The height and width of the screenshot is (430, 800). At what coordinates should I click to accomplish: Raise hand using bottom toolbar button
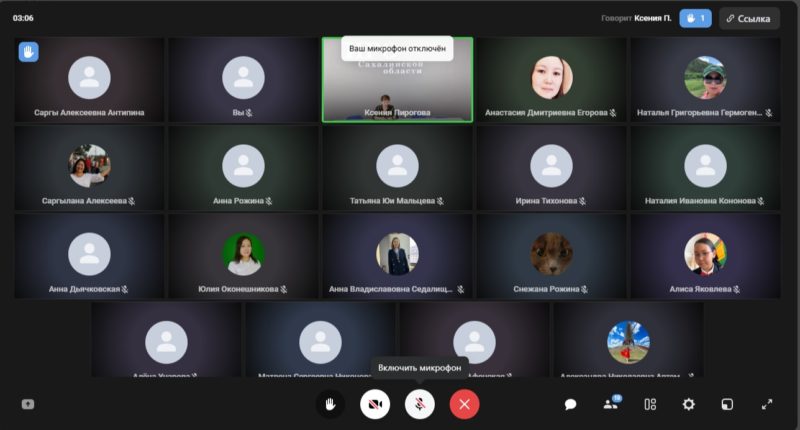(x=331, y=404)
